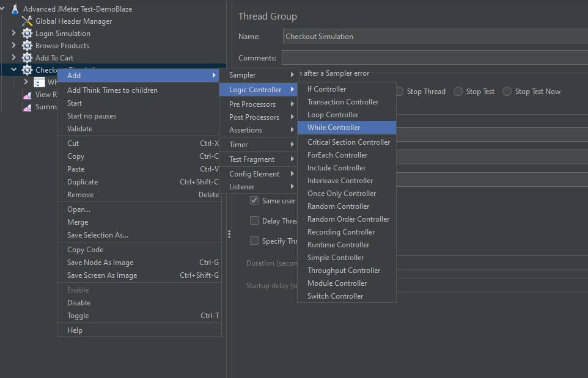Select Save Node As Image
This screenshot has height=378, width=588.
(x=139, y=263)
